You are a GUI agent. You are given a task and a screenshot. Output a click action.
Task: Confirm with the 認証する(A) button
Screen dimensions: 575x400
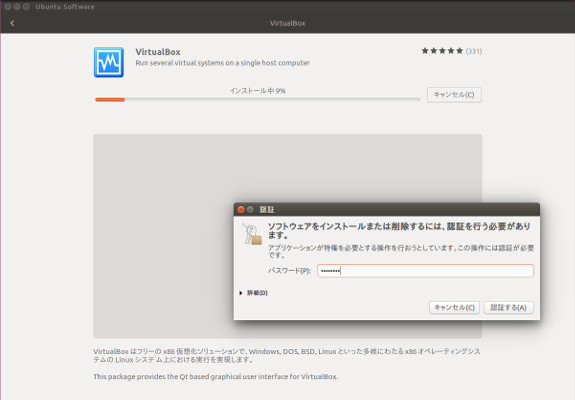point(509,307)
